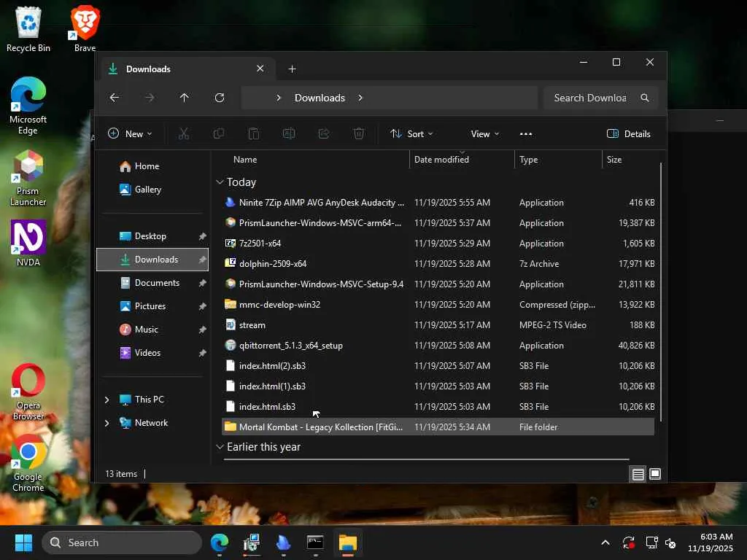Image resolution: width=747 pixels, height=560 pixels.
Task: Open Pictures in navigation pane
Action: pos(150,306)
